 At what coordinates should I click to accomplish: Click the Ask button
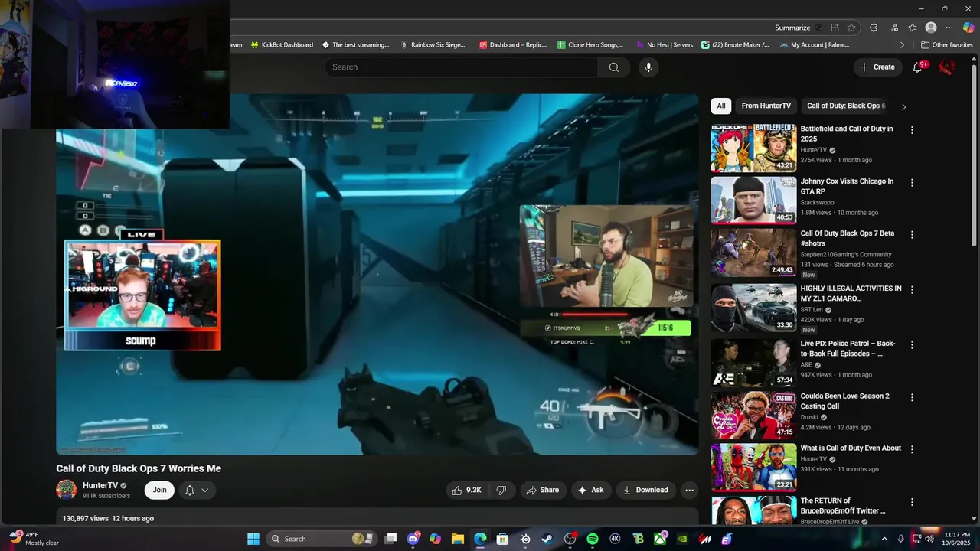(x=590, y=490)
